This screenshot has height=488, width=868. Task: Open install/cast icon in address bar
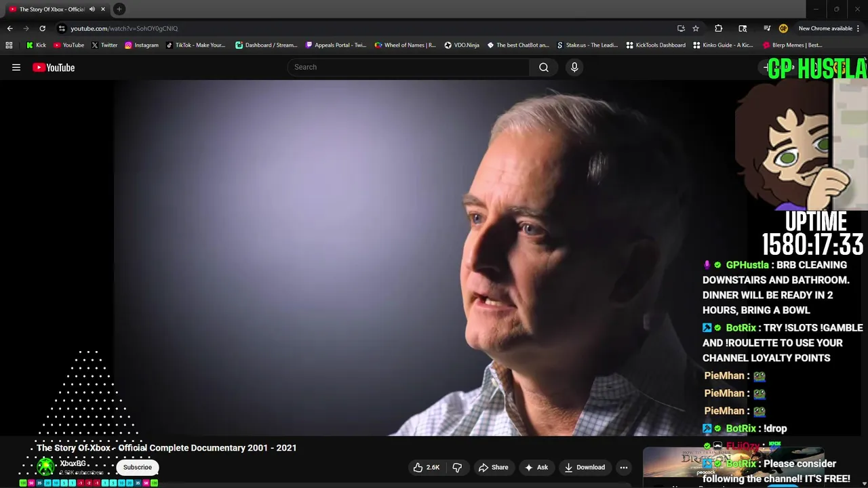681,28
